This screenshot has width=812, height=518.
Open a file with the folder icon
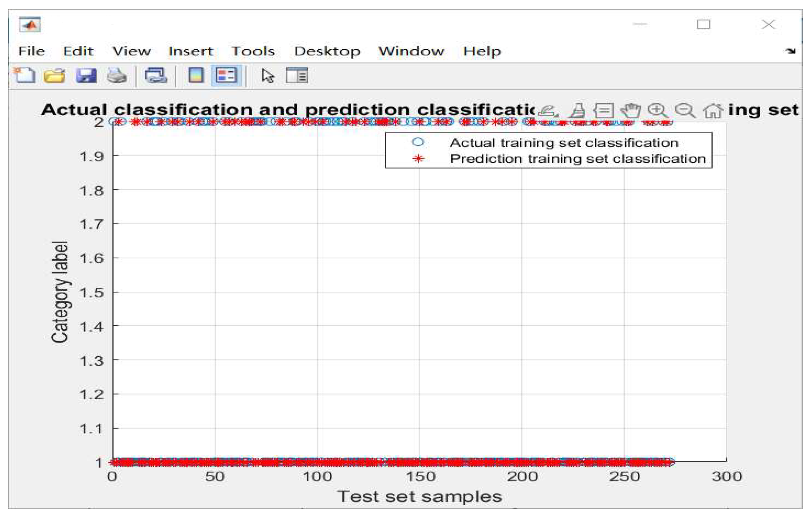pos(55,75)
